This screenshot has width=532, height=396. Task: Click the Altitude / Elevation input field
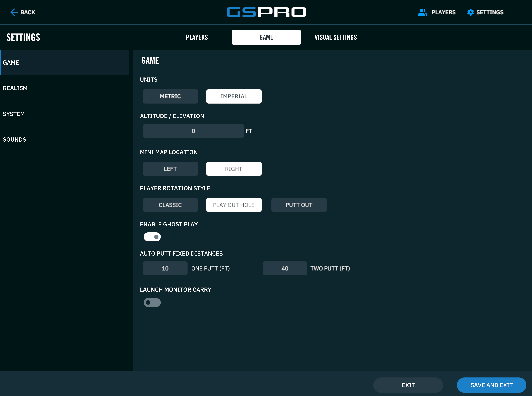(x=193, y=131)
